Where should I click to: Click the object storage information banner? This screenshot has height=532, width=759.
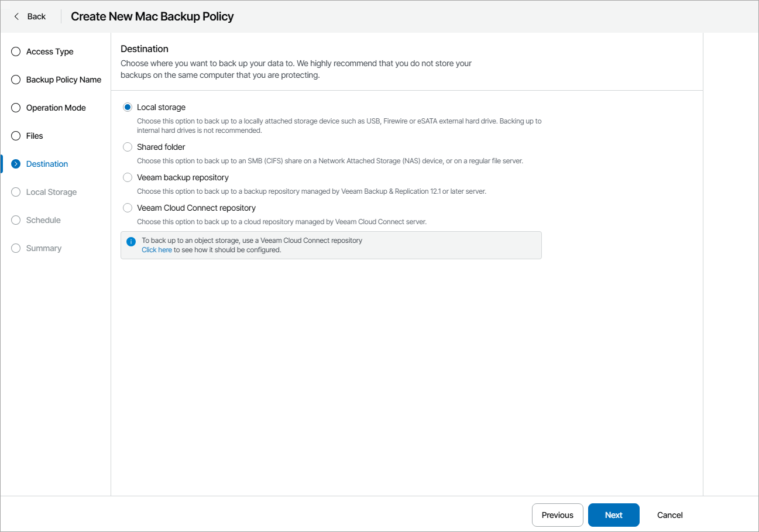331,245
